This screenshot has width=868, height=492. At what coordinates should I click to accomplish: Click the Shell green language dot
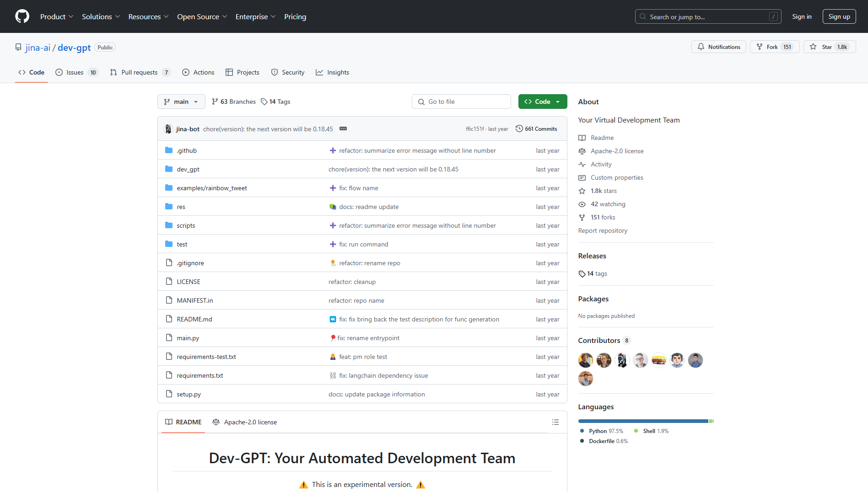click(636, 431)
